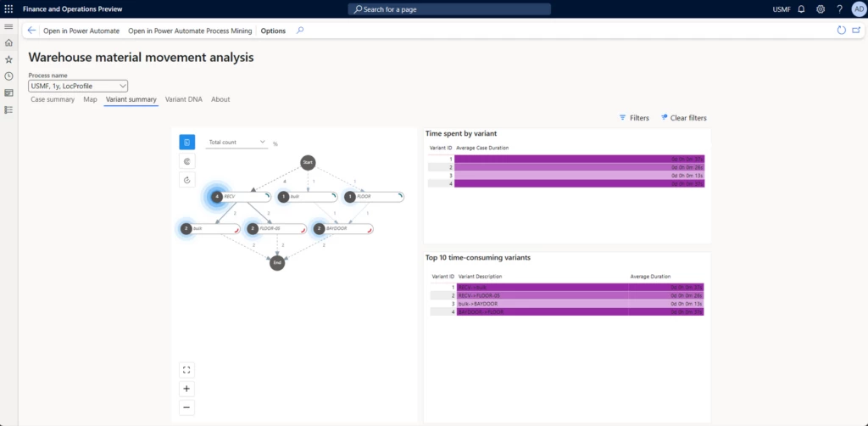This screenshot has height=426, width=868.
Task: Select the BAYDOOR node on the map
Action: click(x=343, y=229)
